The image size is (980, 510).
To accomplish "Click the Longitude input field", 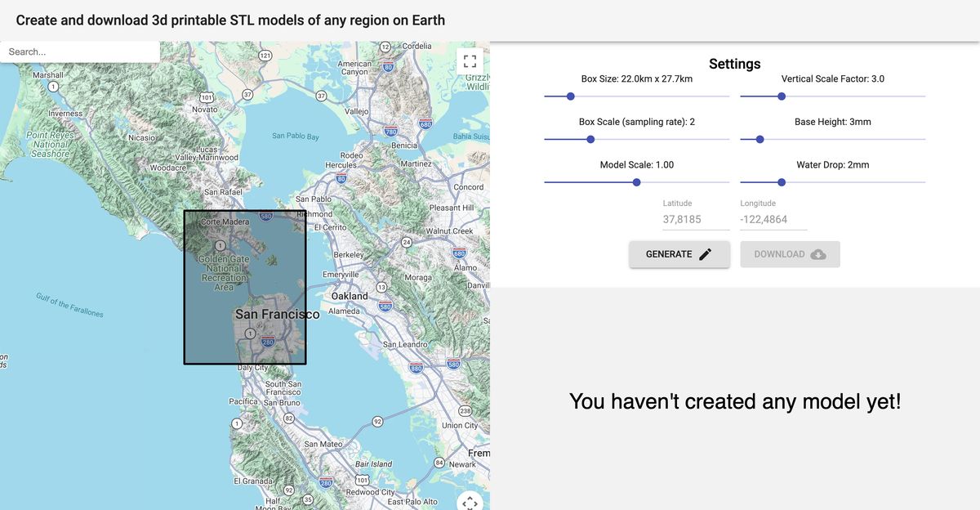I will click(774, 219).
